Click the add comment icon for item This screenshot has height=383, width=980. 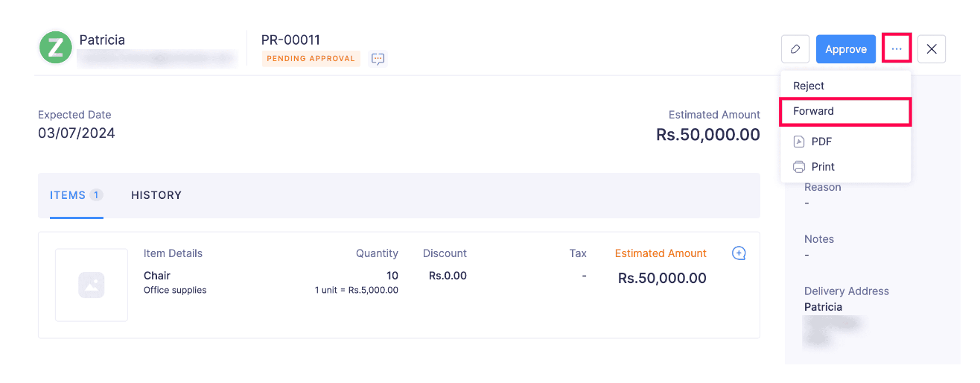(739, 253)
